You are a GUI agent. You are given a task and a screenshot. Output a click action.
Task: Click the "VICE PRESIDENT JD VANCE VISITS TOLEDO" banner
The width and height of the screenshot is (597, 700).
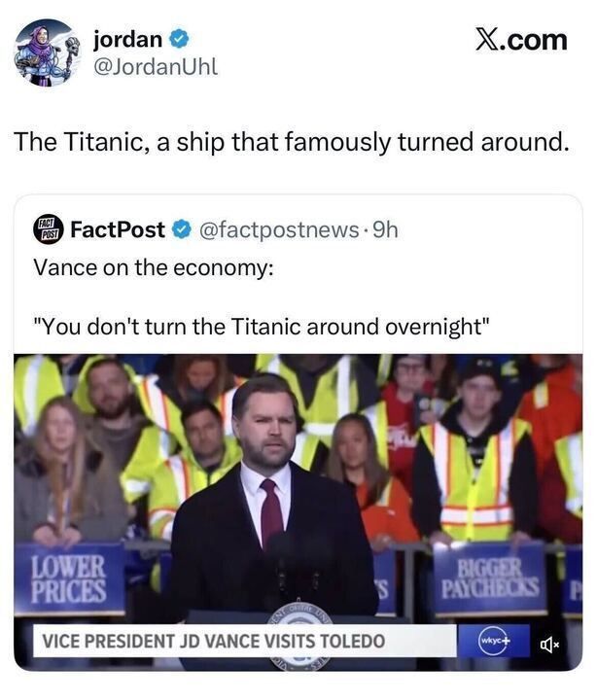coord(211,642)
